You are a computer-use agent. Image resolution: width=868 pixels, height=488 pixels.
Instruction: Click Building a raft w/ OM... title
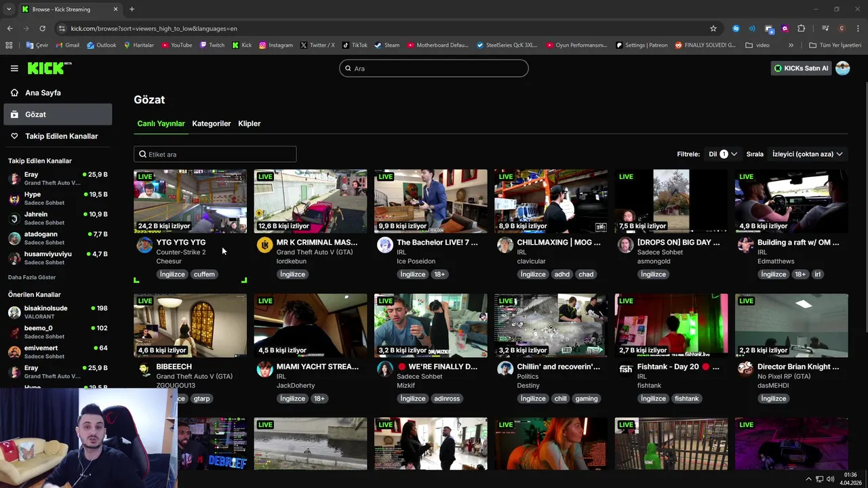pyautogui.click(x=798, y=243)
